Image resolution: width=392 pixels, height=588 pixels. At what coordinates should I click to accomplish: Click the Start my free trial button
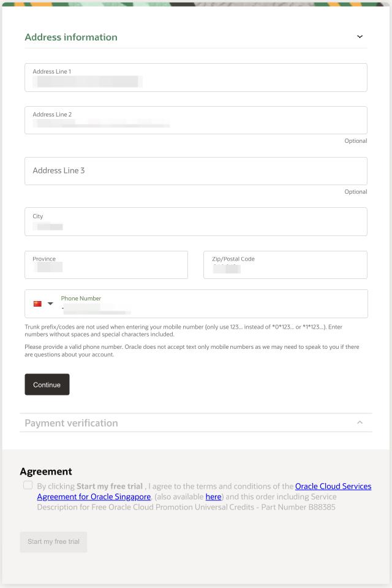coord(53,541)
